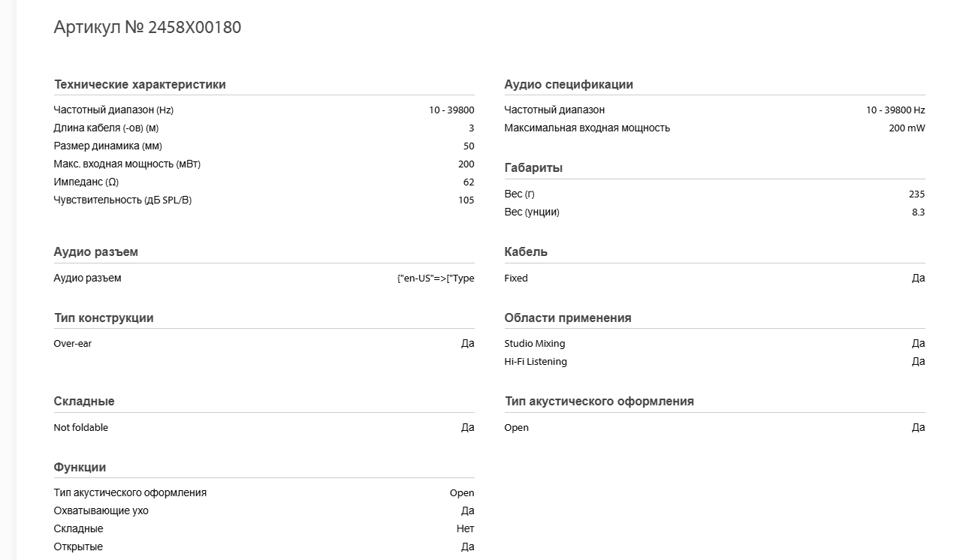Viewport: 954px width, 560px height.
Task: Click the 'Аудио разъем' section heading
Action: (x=96, y=252)
